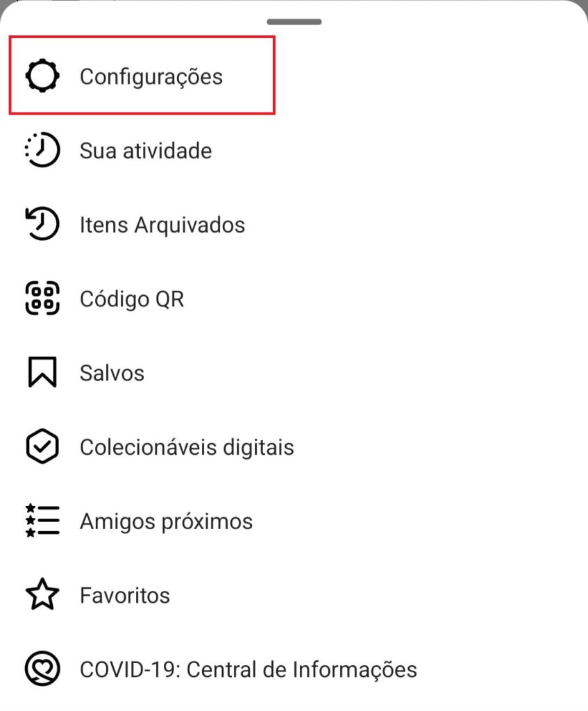Select the Sua atividade menu label
Image resolution: width=588 pixels, height=711 pixels.
(146, 151)
